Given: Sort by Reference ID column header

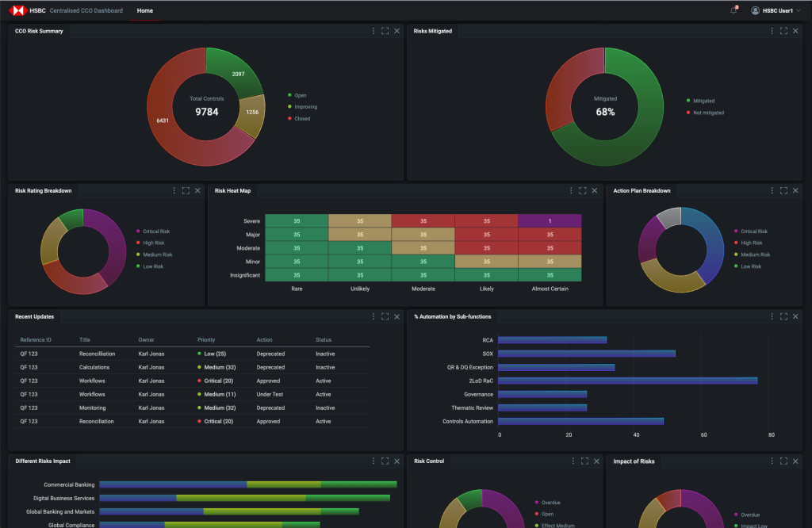Looking at the screenshot, I should (x=36, y=340).
